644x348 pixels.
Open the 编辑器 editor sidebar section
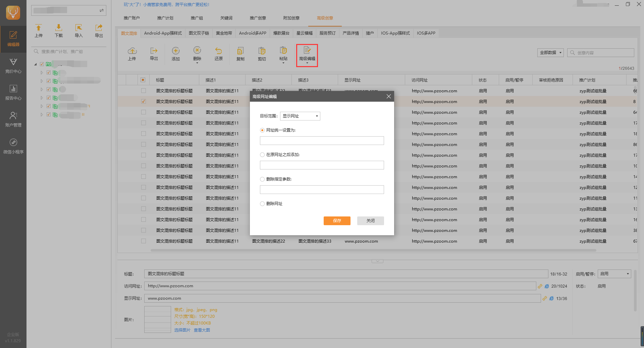tap(13, 39)
